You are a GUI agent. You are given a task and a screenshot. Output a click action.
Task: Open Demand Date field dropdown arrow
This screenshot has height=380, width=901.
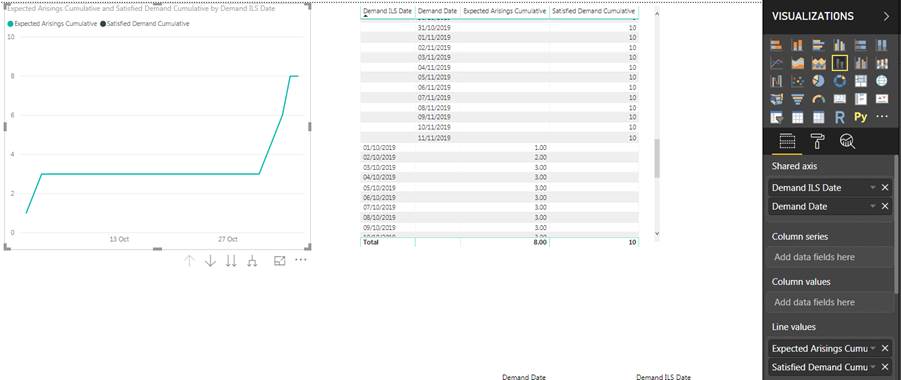point(873,206)
